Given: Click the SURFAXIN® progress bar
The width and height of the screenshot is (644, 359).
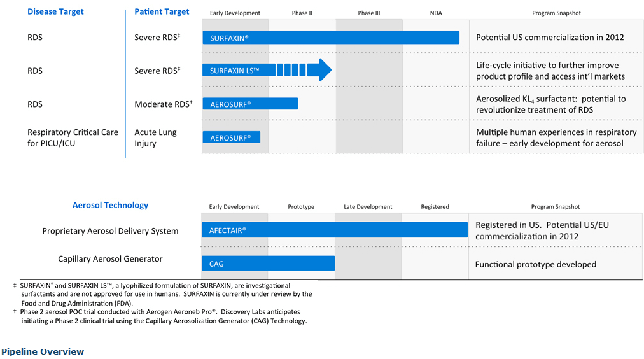Looking at the screenshot, I should (330, 38).
